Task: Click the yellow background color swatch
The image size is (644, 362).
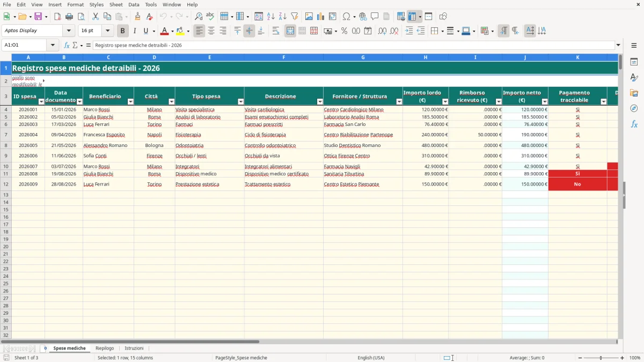Action: tap(180, 31)
